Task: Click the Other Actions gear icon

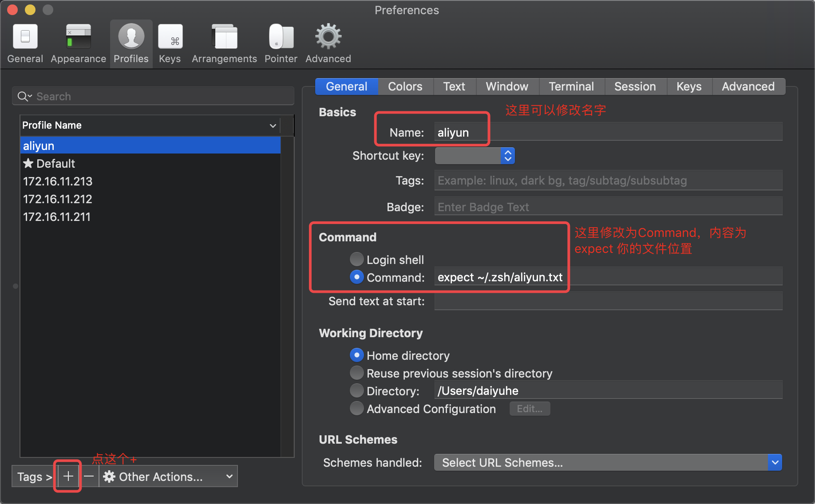Action: tap(109, 476)
